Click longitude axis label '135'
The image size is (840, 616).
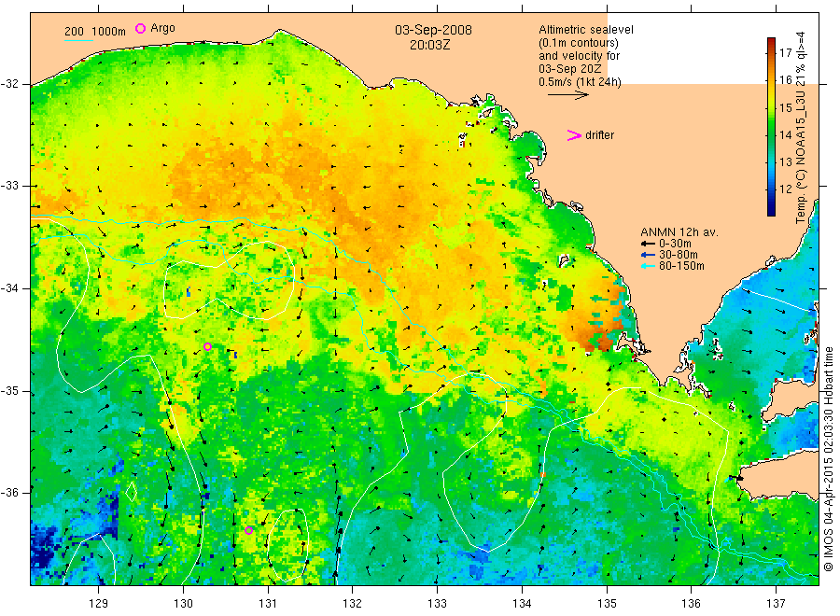coord(607,604)
